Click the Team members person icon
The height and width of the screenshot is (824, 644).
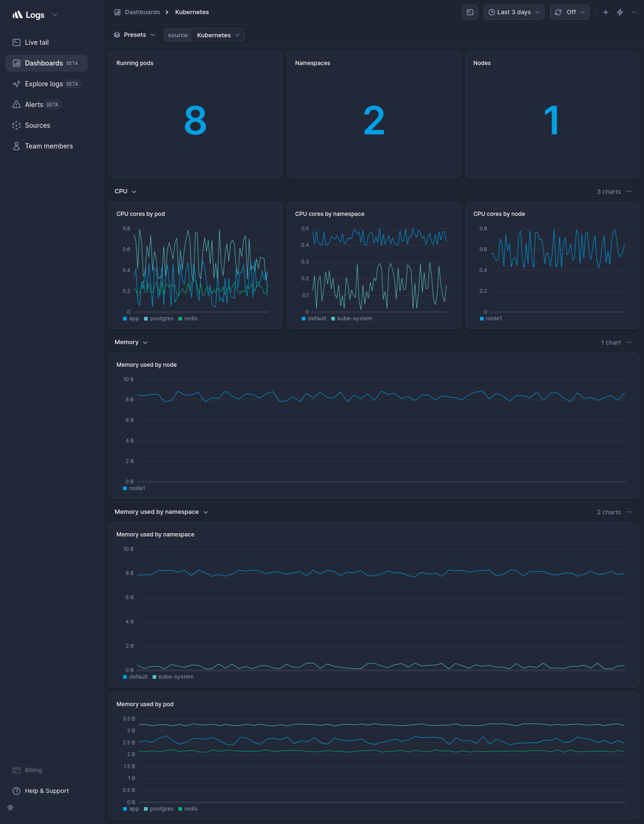(x=16, y=146)
